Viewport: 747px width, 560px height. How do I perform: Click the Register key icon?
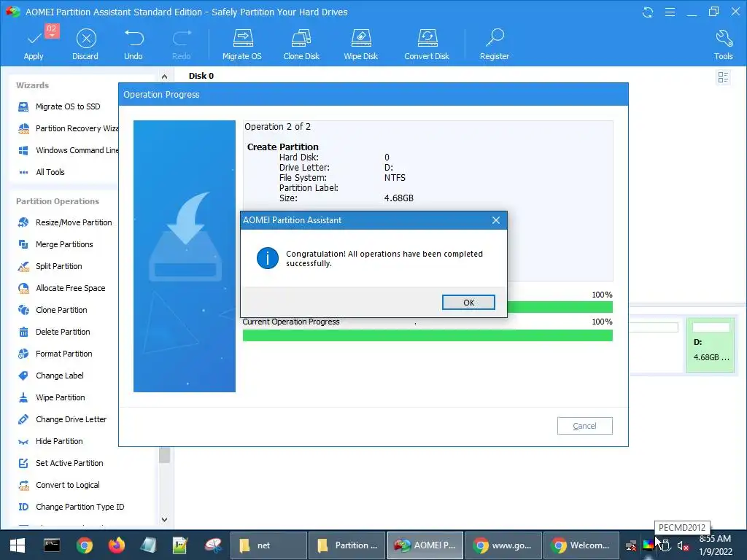coord(495,38)
